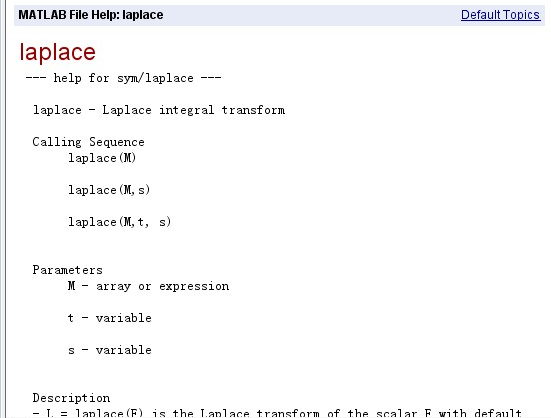Viewport: 551px width, 418px height.
Task: Click the 't - variable' parameter line
Action: pyautogui.click(x=110, y=318)
